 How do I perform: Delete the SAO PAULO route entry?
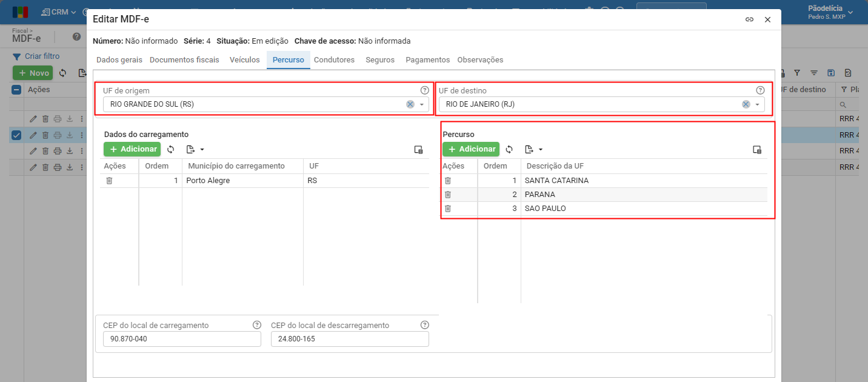tap(448, 209)
